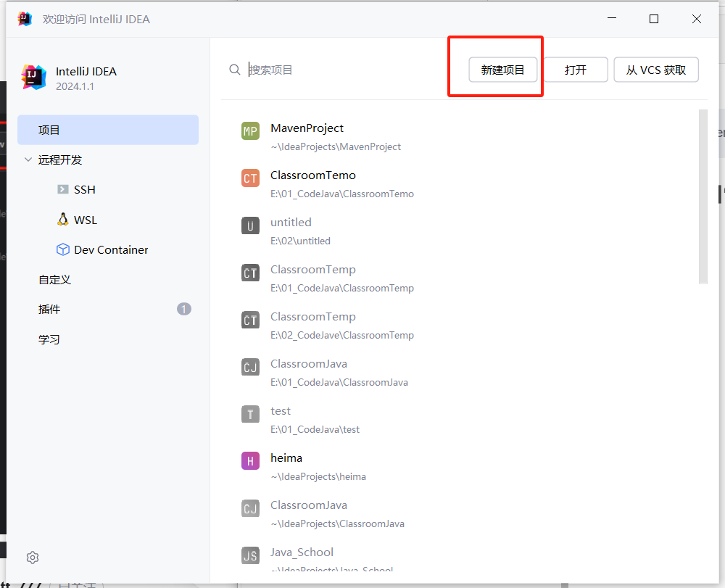Open the MavenProject project name

click(307, 128)
